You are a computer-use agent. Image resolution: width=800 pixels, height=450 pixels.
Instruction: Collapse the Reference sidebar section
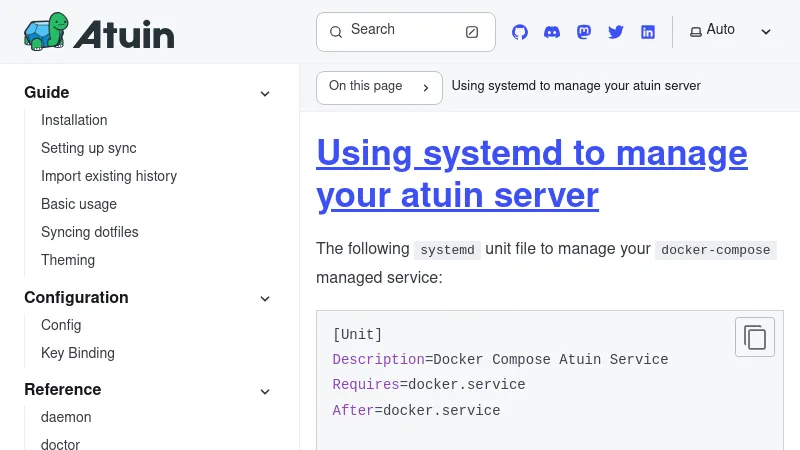coord(265,390)
